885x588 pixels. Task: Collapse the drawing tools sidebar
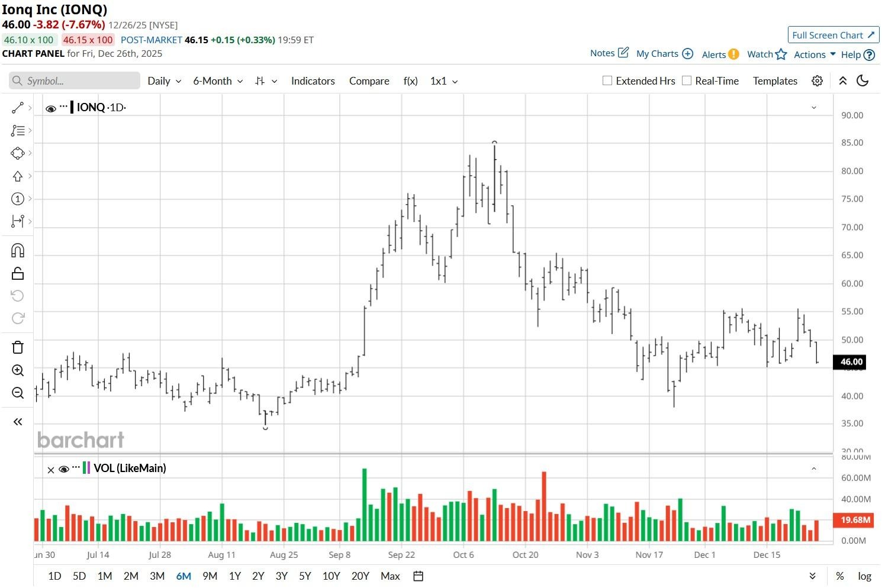click(18, 422)
